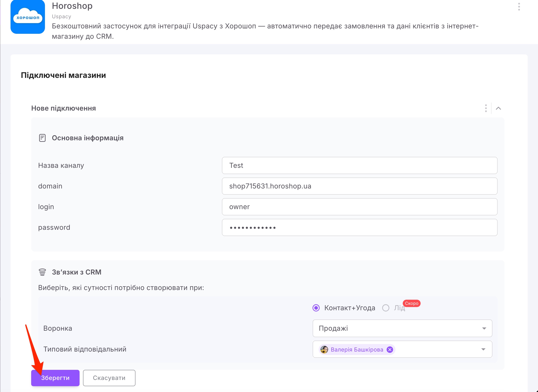
Task: Click the domain input field
Action: 360,186
